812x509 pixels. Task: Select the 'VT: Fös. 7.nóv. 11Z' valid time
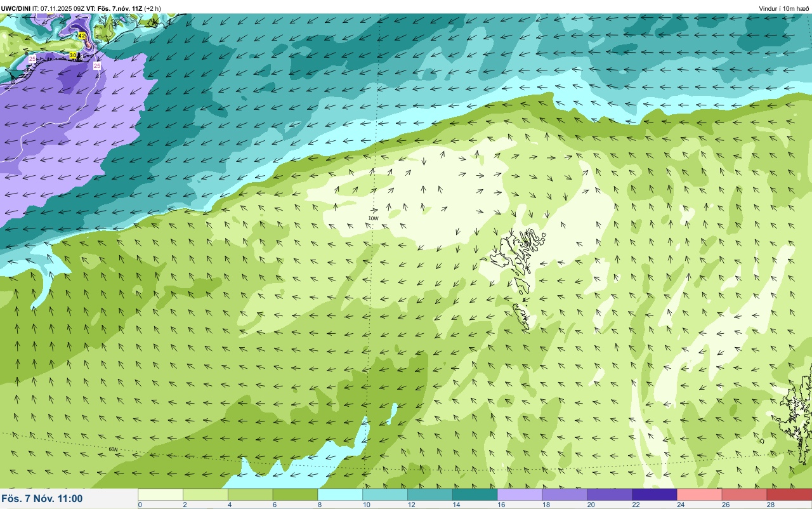pos(114,9)
